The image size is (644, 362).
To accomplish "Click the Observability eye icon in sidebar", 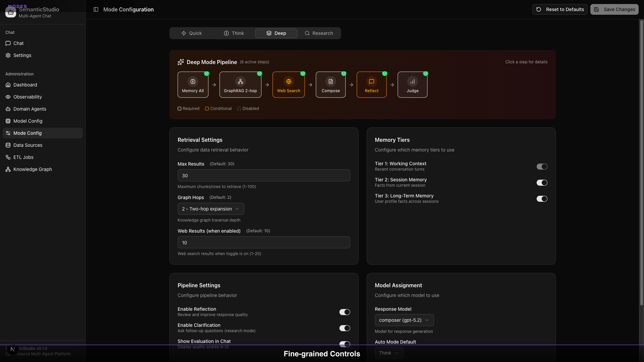I will [x=8, y=97].
